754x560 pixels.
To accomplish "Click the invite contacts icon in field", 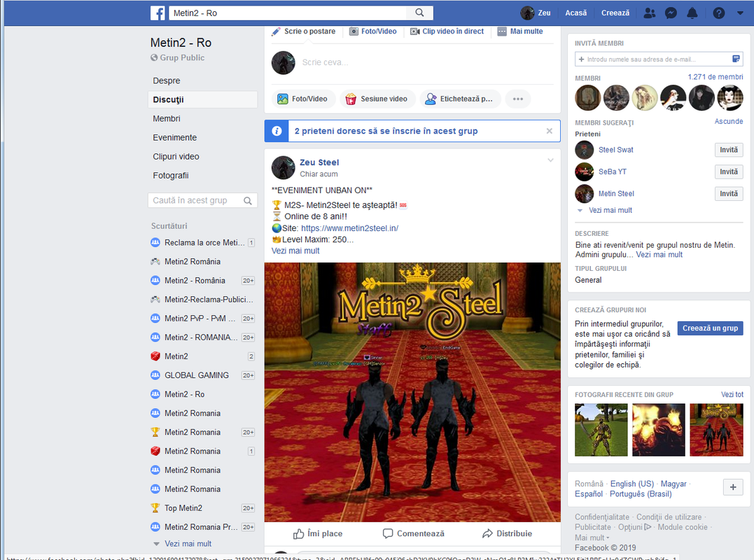I will tap(736, 59).
